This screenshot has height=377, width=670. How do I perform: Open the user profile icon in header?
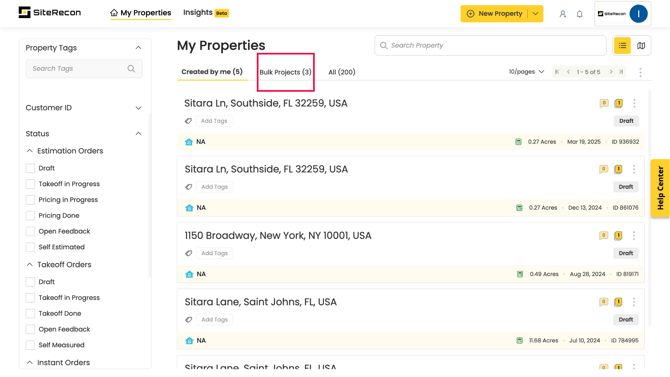tap(563, 14)
